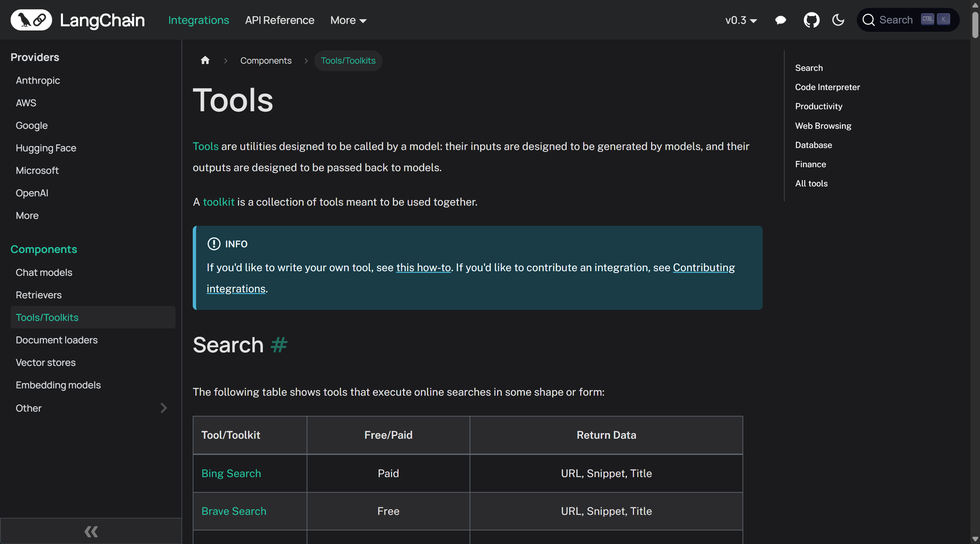Viewport: 980px width, 544px height.
Task: Open Chat models in sidebar
Action: point(44,272)
